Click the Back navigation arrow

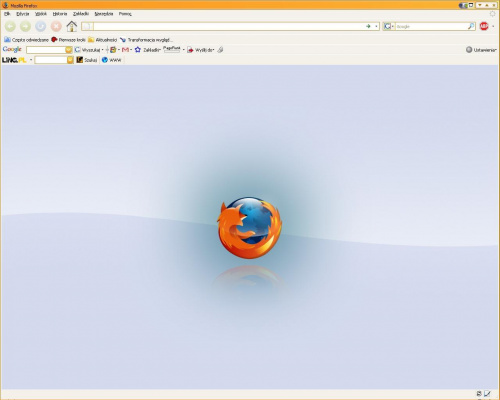[10, 26]
